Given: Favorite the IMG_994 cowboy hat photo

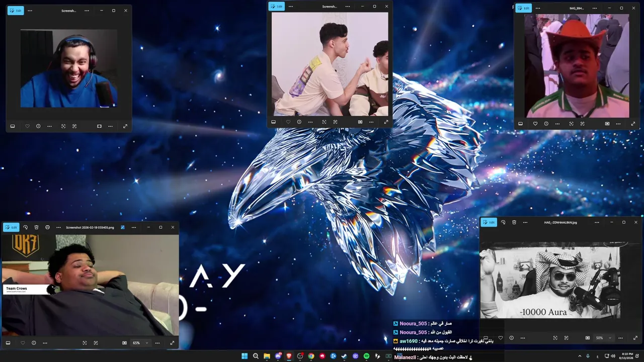Looking at the screenshot, I should [x=535, y=124].
